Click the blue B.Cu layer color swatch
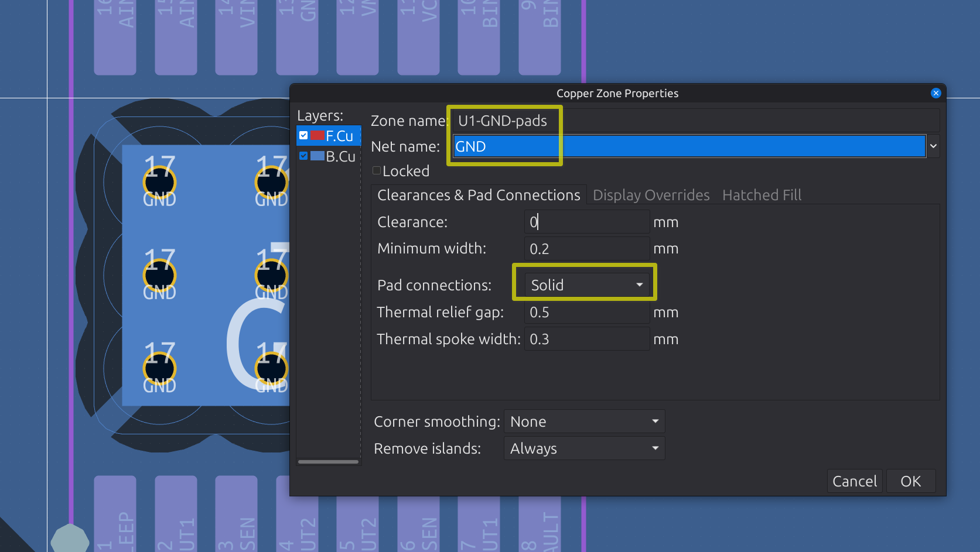The image size is (980, 552). (x=317, y=156)
